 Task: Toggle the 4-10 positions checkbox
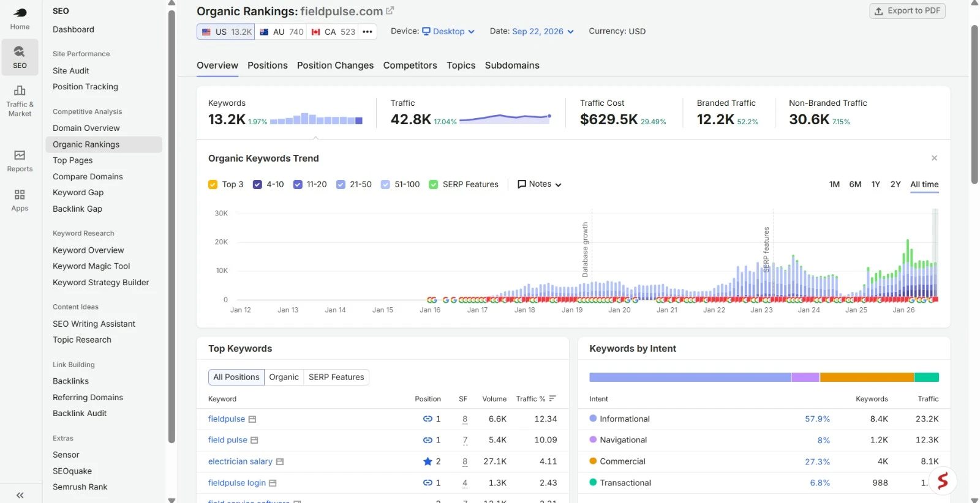point(257,184)
